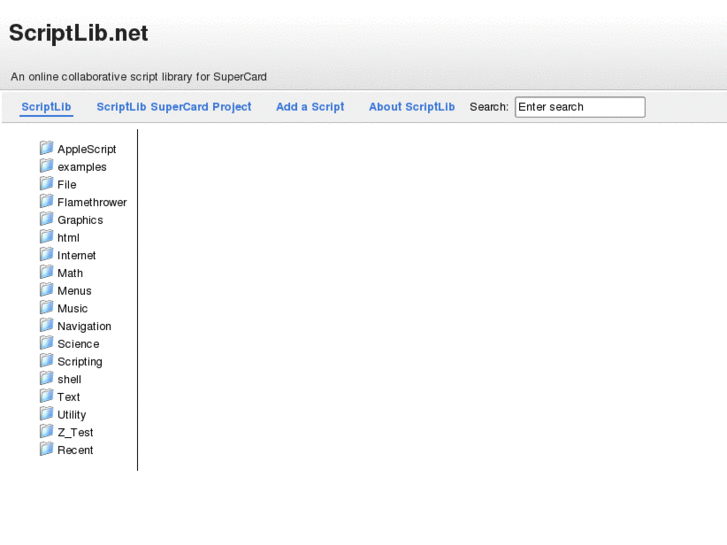The height and width of the screenshot is (545, 727).
Task: Open the Text category label
Action: pos(69,397)
